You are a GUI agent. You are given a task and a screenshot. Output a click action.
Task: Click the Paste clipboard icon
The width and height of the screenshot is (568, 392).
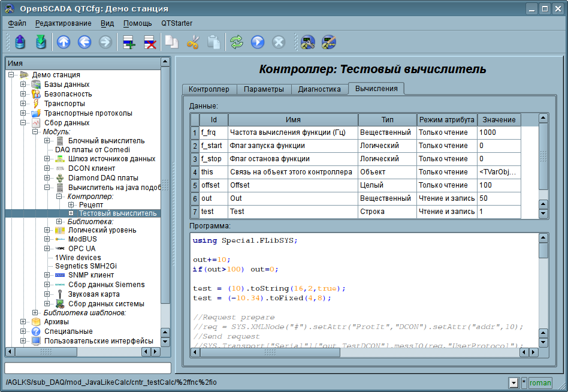[x=214, y=42]
